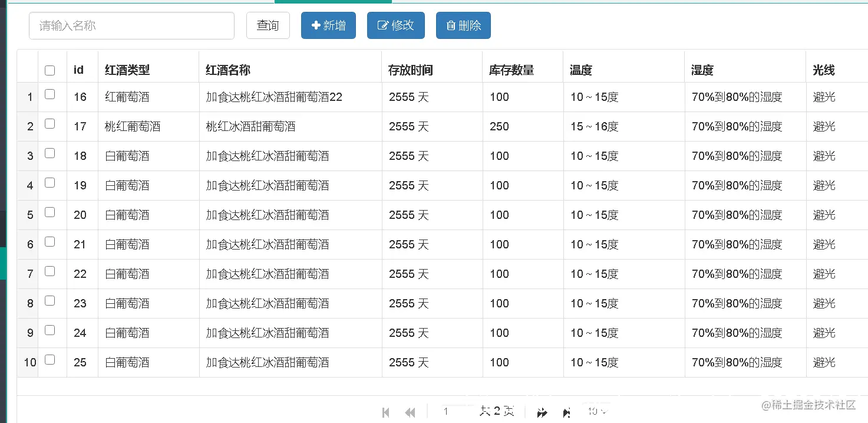Open the rows-per-page dropdown showing 10
The height and width of the screenshot is (423, 868).
click(597, 411)
